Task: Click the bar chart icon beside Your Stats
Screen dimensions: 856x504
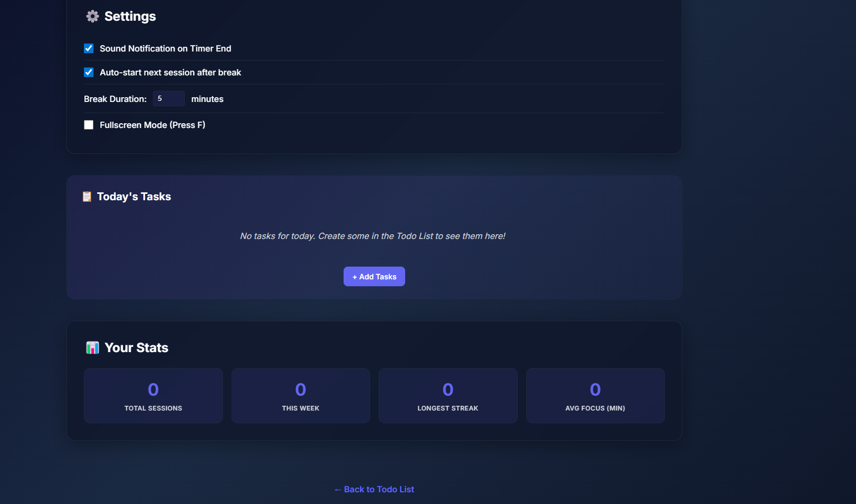Action: 92,347
